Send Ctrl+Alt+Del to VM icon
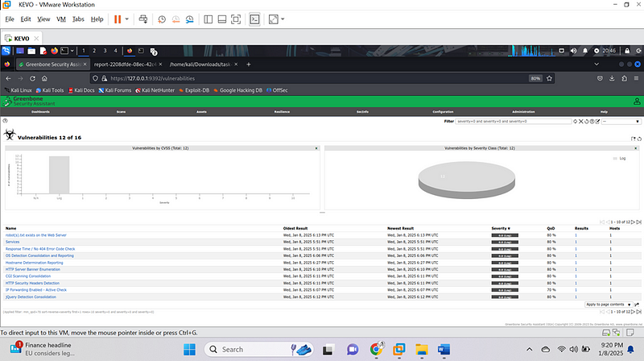 (x=143, y=19)
